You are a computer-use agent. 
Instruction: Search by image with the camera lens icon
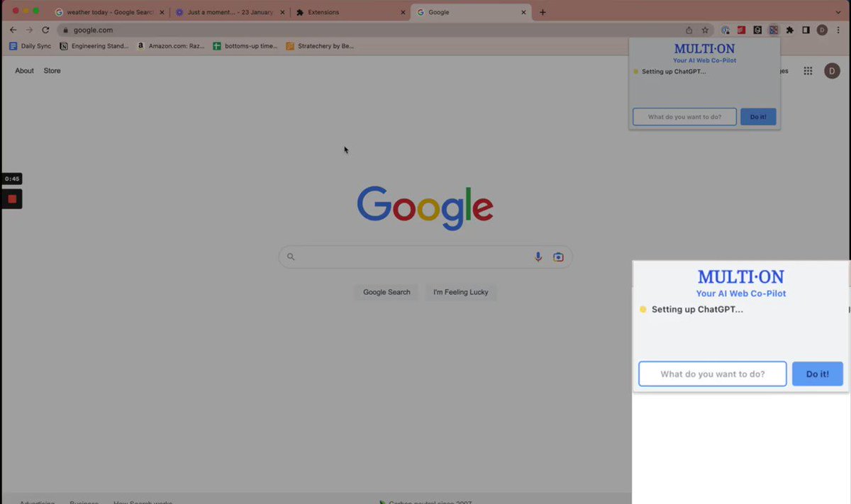click(x=559, y=257)
